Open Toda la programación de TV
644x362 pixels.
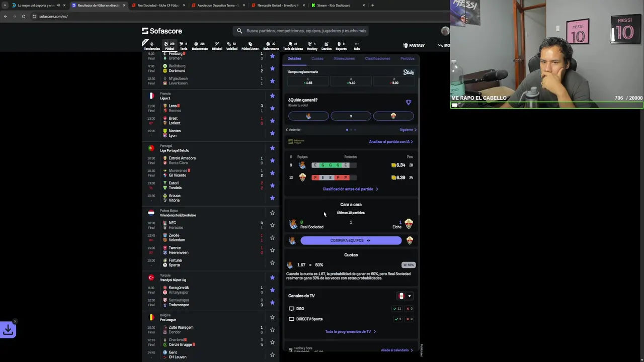(x=350, y=331)
